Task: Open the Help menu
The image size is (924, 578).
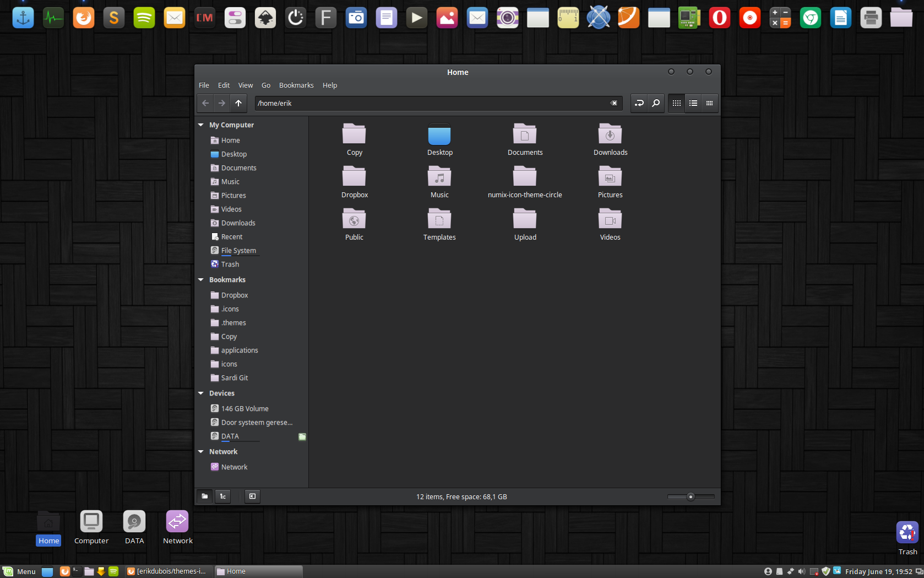Action: pyautogui.click(x=330, y=85)
